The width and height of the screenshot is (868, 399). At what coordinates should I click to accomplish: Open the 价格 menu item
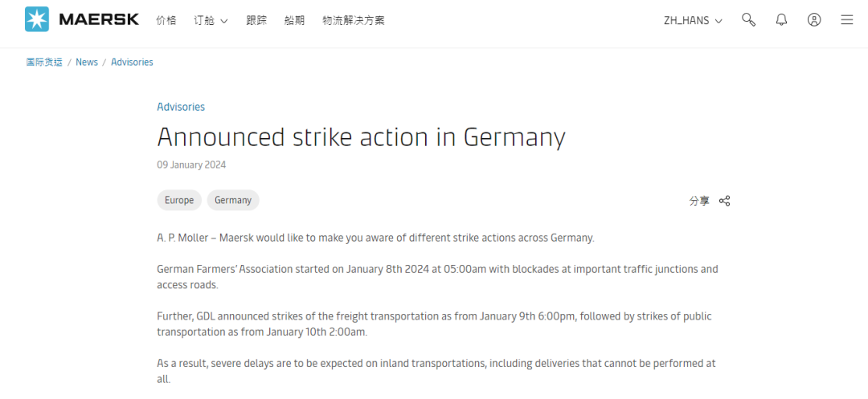[x=166, y=20]
